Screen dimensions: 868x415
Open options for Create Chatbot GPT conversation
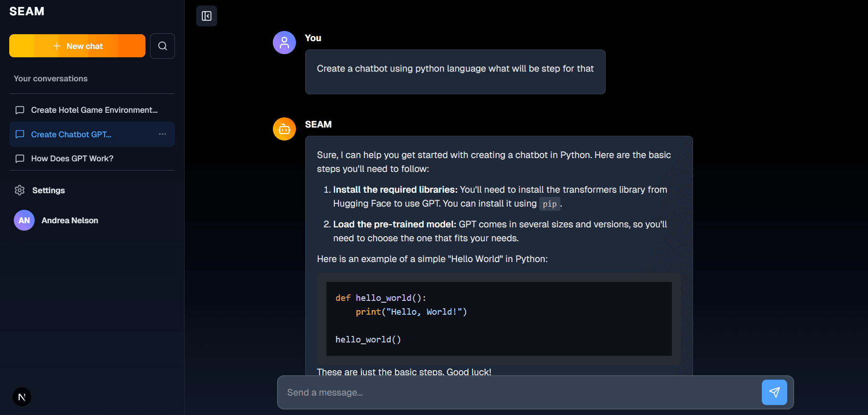[x=163, y=134]
